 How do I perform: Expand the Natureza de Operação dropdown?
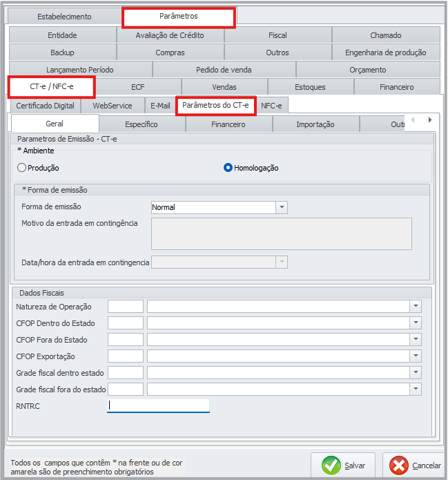point(415,306)
